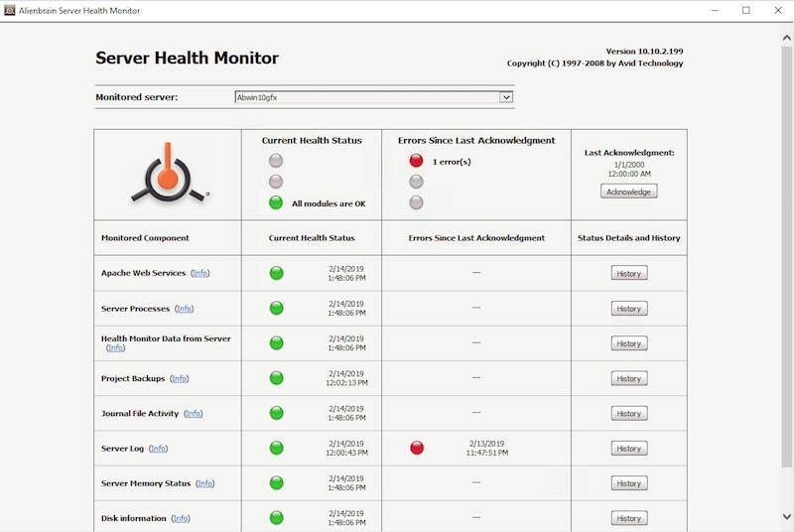Show History for Journal File Activity
The width and height of the screenshot is (794, 532).
pos(628,413)
